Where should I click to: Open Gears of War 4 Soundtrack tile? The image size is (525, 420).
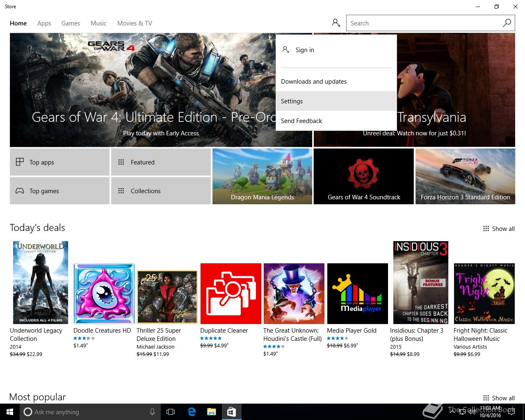click(x=364, y=176)
